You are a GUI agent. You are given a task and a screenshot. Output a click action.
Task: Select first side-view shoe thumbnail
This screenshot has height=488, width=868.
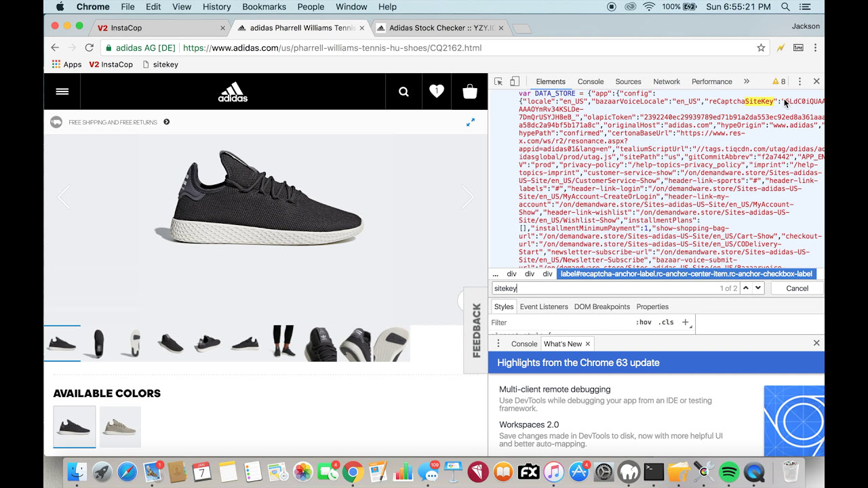pos(62,343)
